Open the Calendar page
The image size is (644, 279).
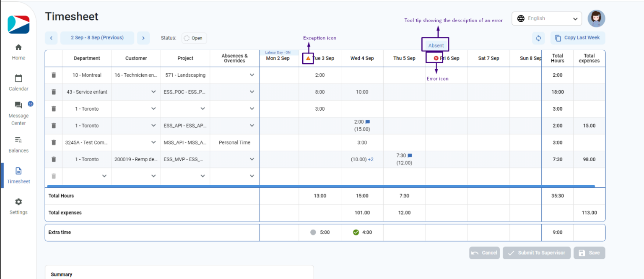[18, 83]
